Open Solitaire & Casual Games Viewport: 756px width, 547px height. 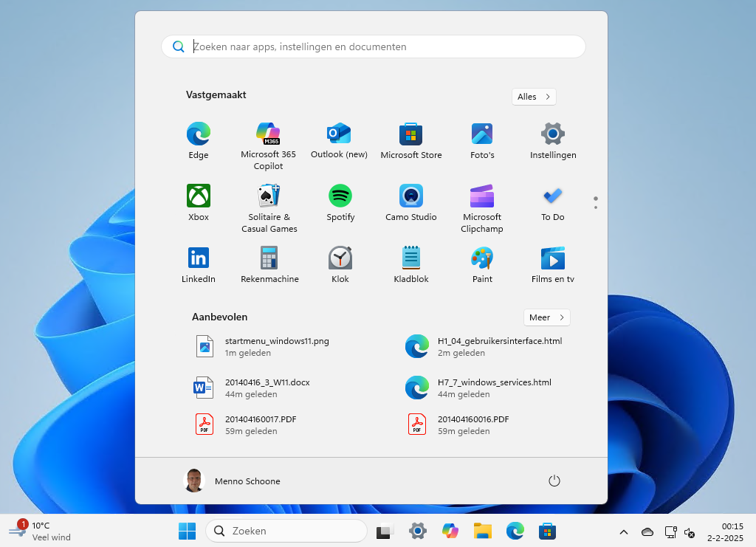click(x=269, y=208)
